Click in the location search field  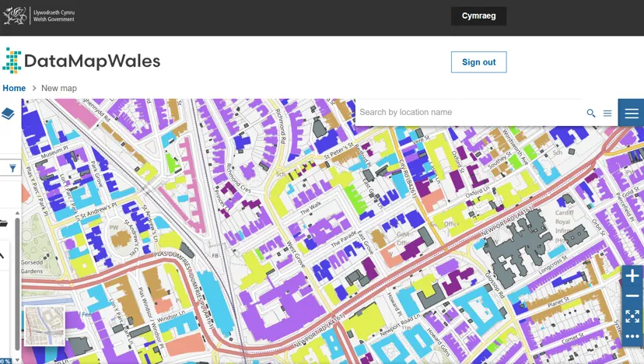[x=471, y=112]
